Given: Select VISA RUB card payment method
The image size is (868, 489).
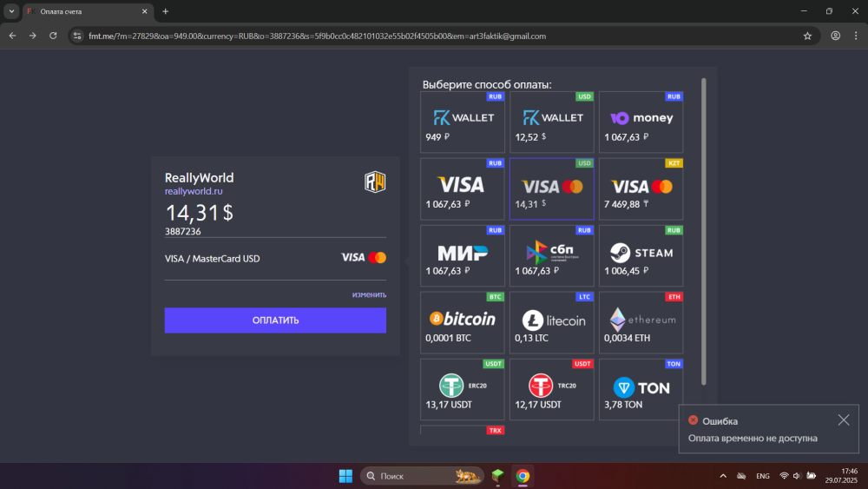Looking at the screenshot, I should (463, 188).
